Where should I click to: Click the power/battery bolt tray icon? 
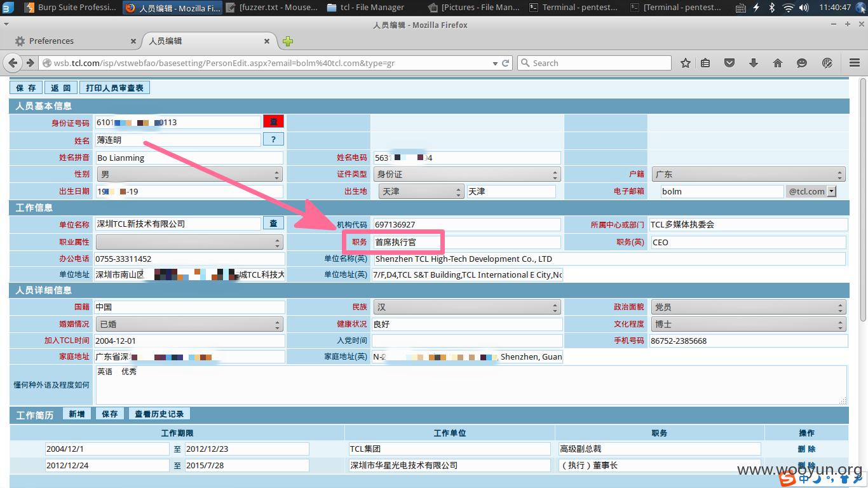(x=756, y=8)
